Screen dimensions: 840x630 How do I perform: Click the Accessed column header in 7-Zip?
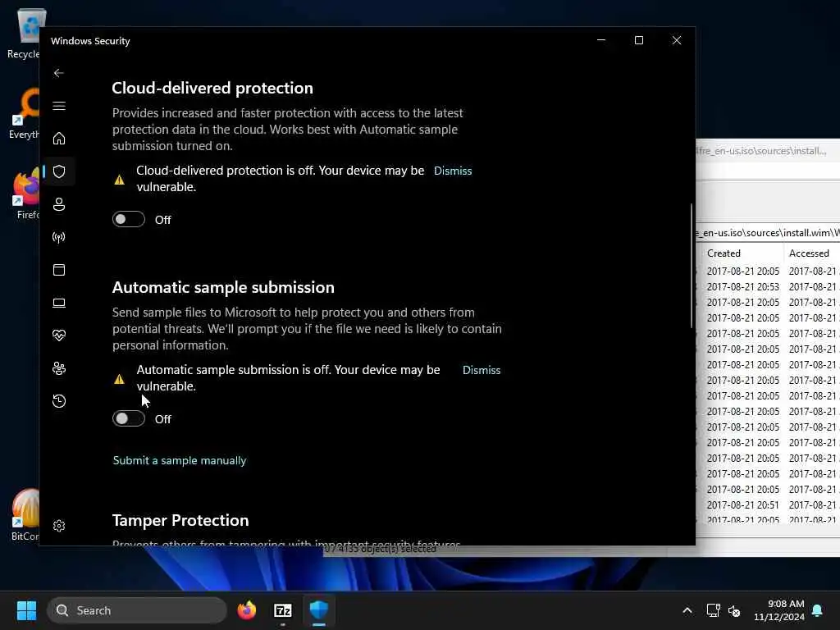tap(809, 253)
